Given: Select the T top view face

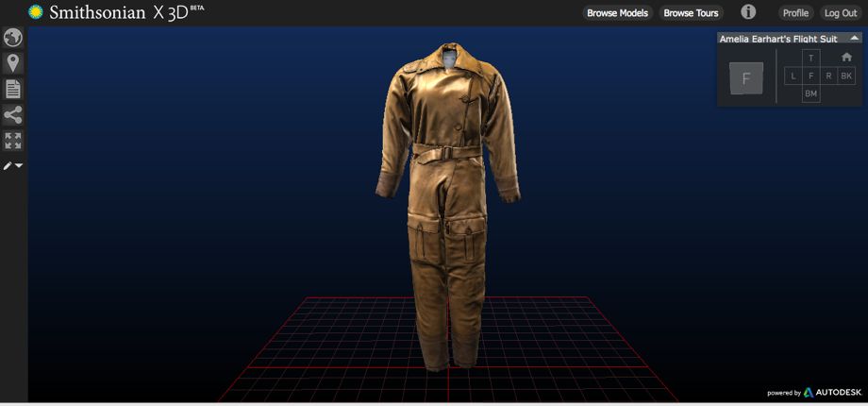Looking at the screenshot, I should click(x=810, y=59).
